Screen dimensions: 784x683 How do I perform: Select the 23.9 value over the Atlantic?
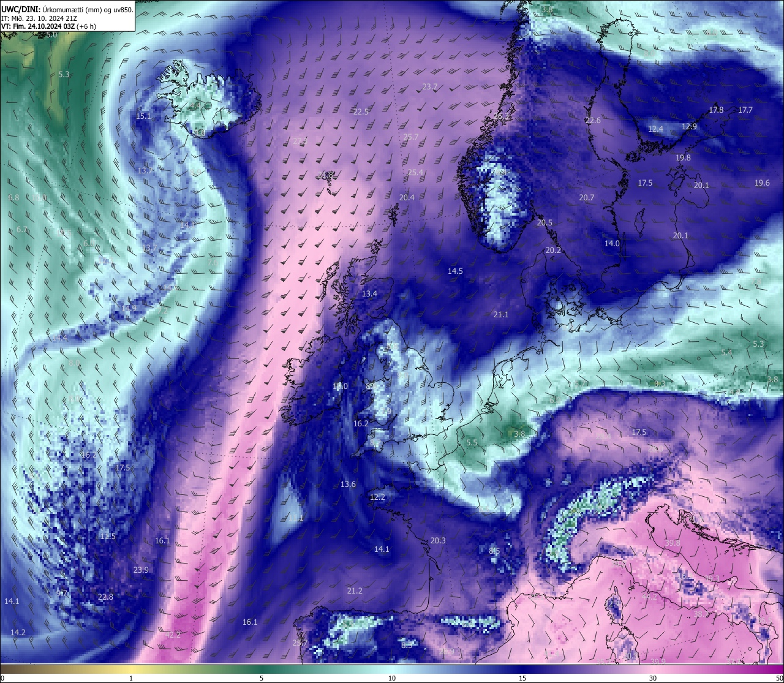(x=141, y=570)
